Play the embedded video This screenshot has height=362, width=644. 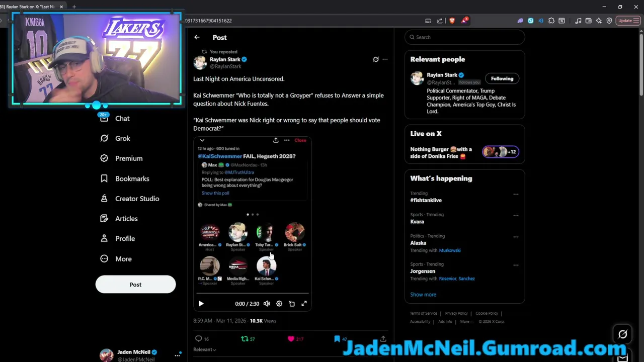coord(201,304)
